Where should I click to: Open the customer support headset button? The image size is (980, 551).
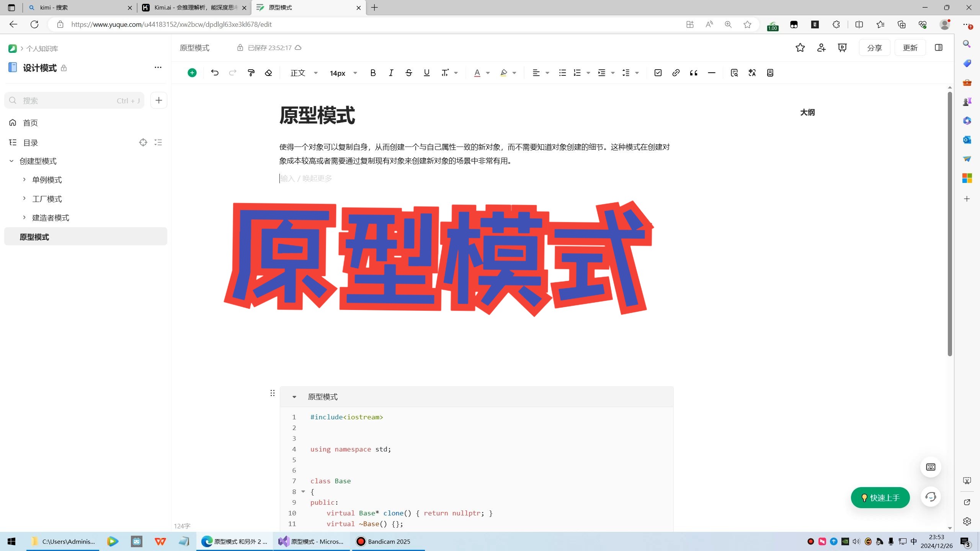[x=931, y=497]
